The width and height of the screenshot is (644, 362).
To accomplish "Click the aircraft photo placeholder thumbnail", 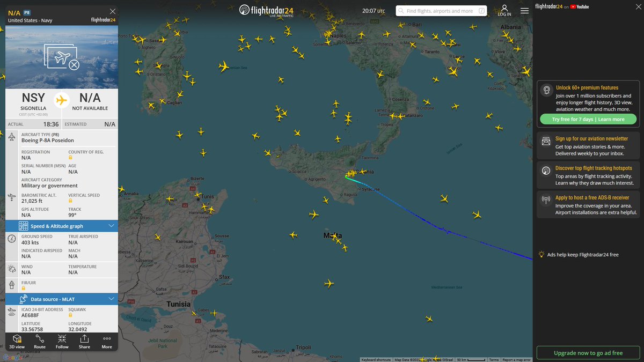I will (62, 57).
